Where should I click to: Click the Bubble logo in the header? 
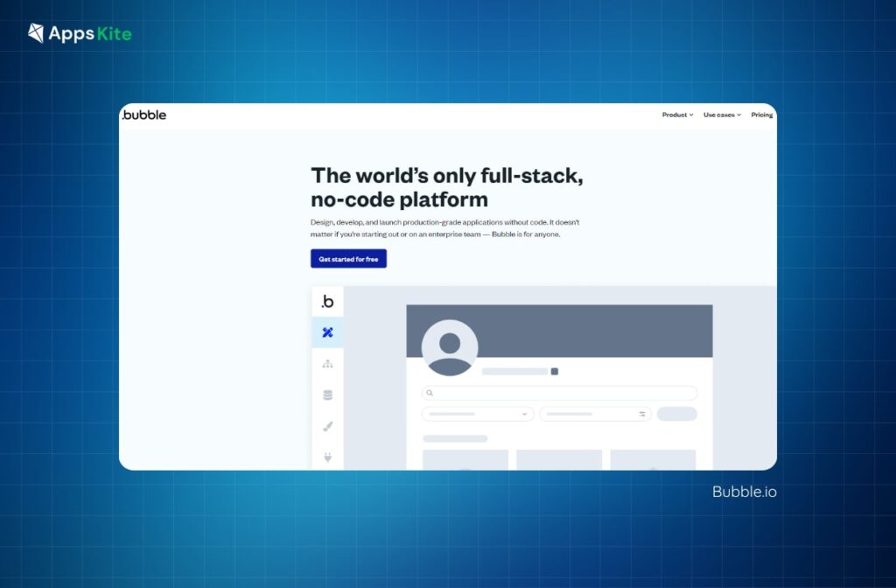coord(144,115)
